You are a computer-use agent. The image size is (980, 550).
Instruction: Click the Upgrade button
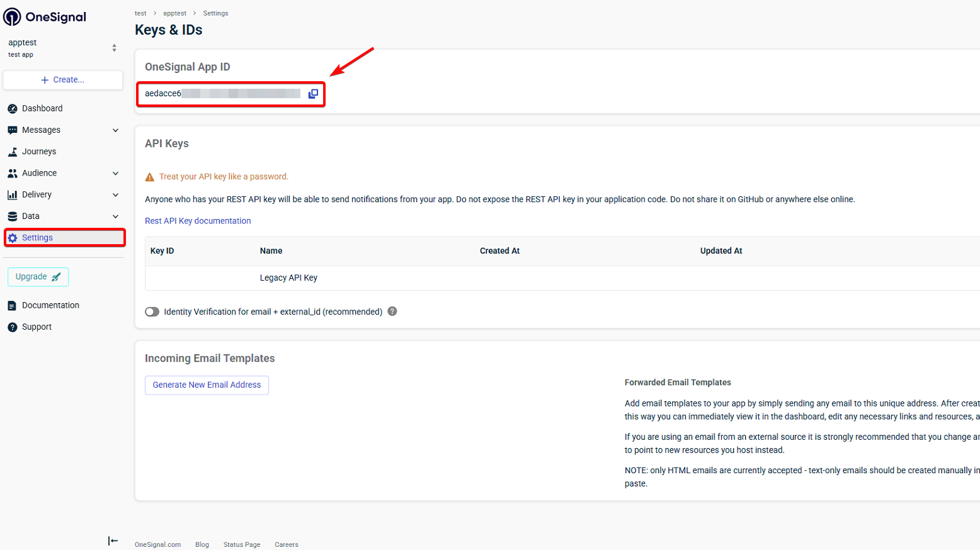38,277
